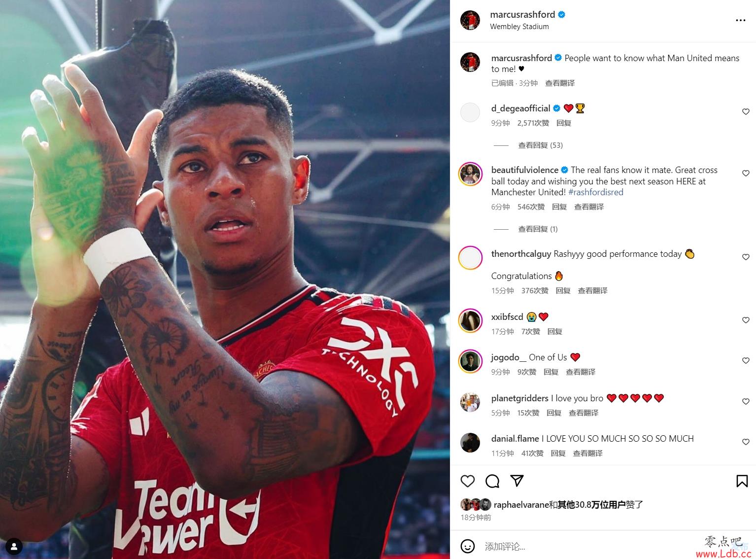Open the comment bubble icon
Viewport: 756px width, 559px height.
pos(492,481)
